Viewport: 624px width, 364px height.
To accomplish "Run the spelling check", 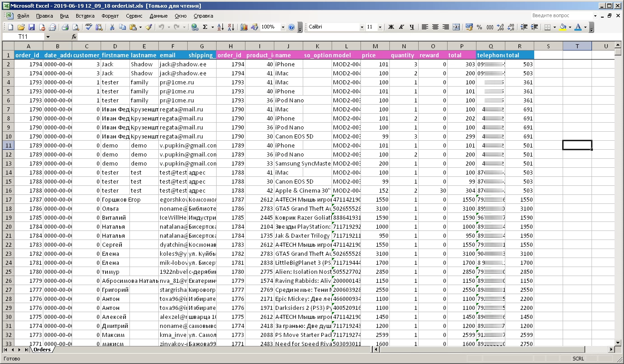I will [x=88, y=27].
